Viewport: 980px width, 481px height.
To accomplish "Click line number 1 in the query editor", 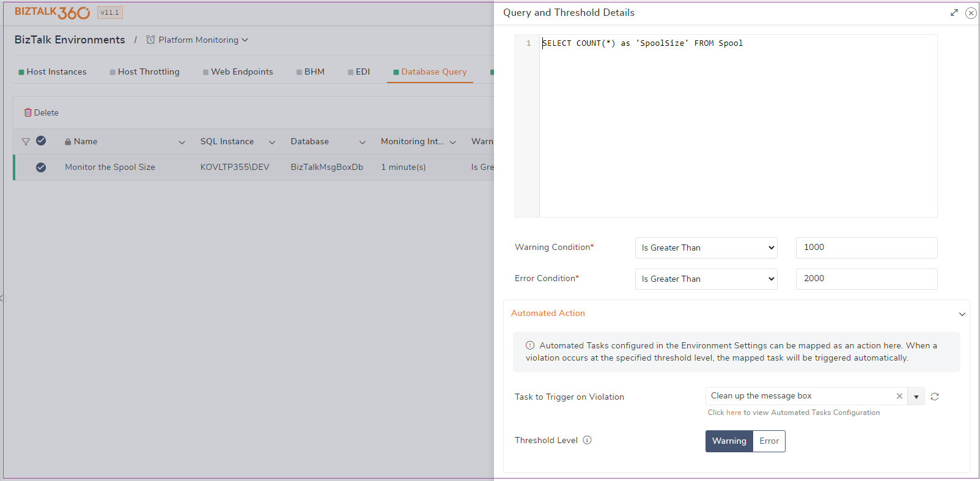I will pos(529,43).
